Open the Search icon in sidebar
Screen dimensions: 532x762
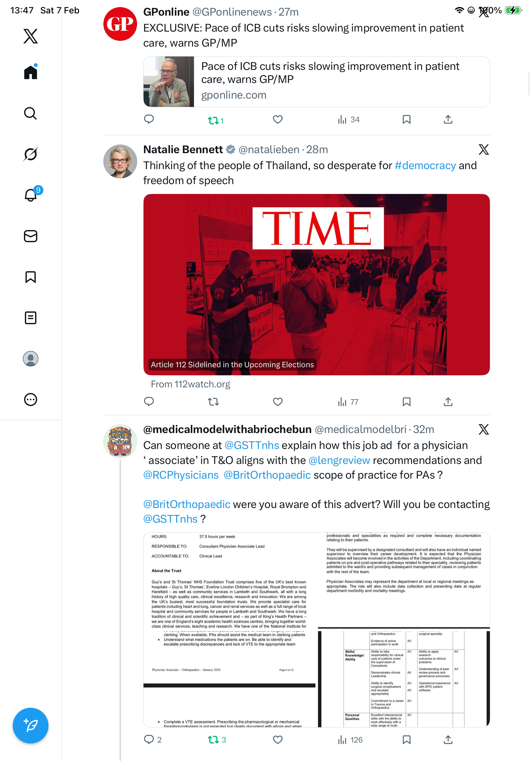(x=30, y=113)
